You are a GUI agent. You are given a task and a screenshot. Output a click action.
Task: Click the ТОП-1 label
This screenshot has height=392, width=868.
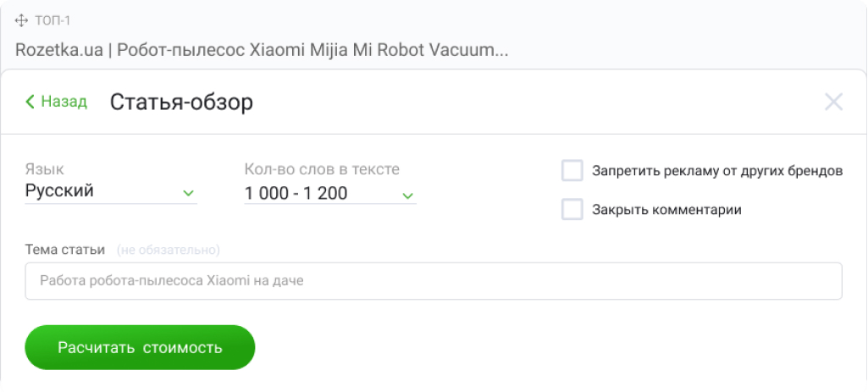(x=53, y=20)
